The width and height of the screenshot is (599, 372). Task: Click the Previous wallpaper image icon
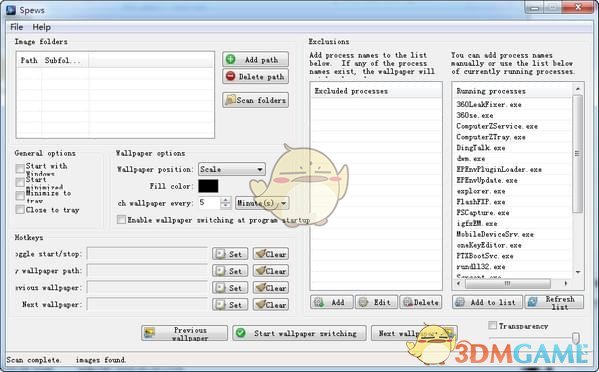point(150,333)
